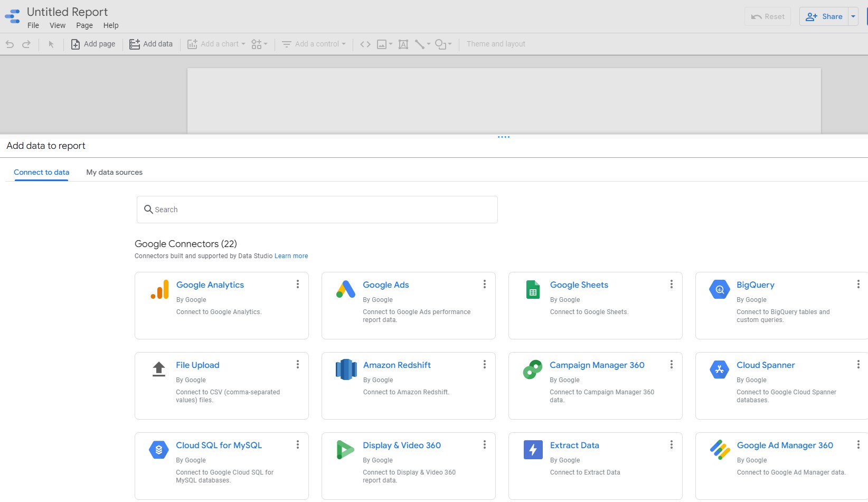Click the Google Ad Manager 360 icon
868x502 pixels.
(x=720, y=450)
